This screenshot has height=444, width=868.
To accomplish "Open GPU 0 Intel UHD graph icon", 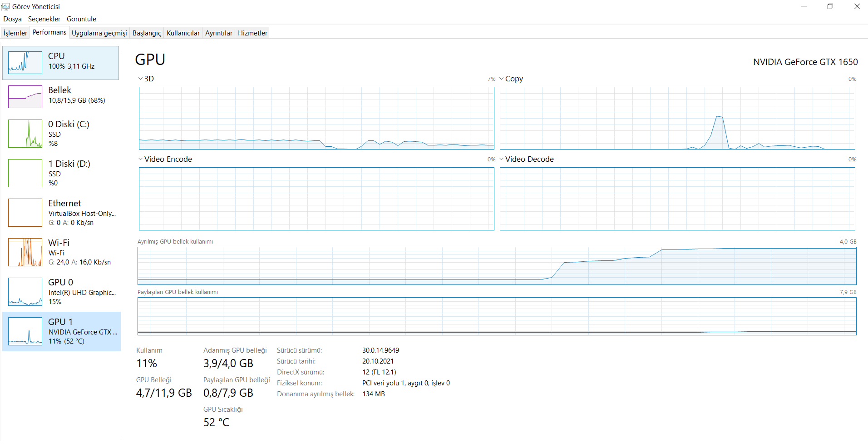I will click(25, 292).
